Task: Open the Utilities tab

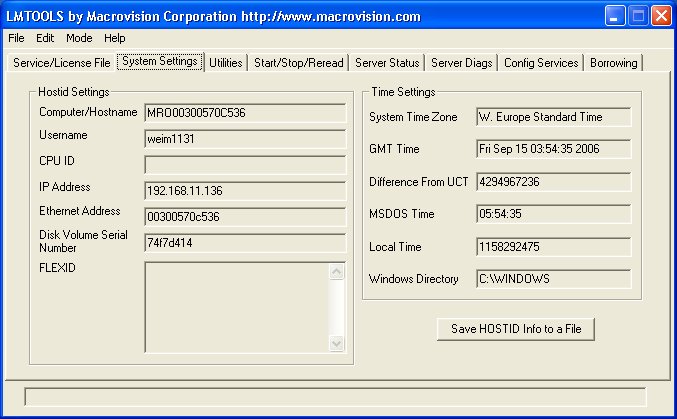Action: point(226,63)
